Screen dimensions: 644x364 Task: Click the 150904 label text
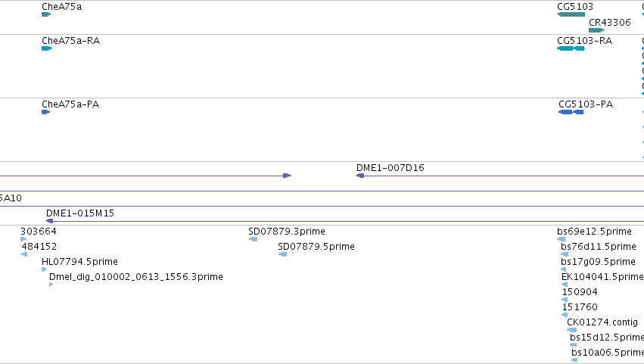(580, 292)
